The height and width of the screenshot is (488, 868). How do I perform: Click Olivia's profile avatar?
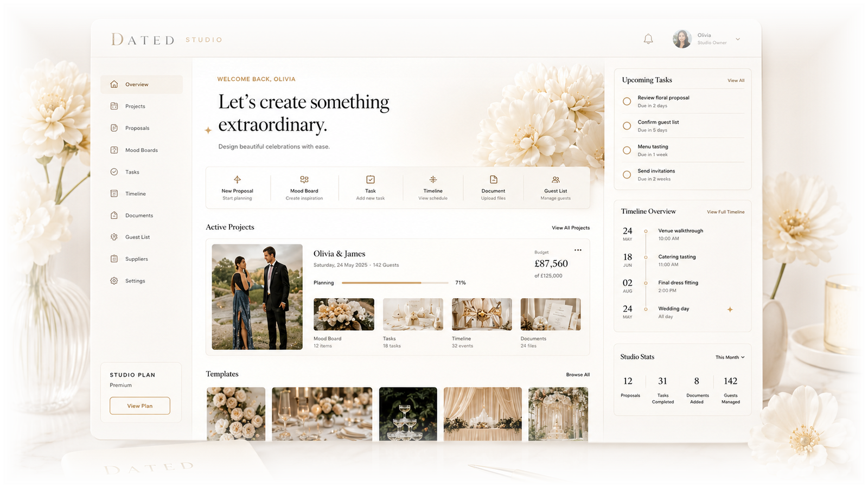point(682,39)
